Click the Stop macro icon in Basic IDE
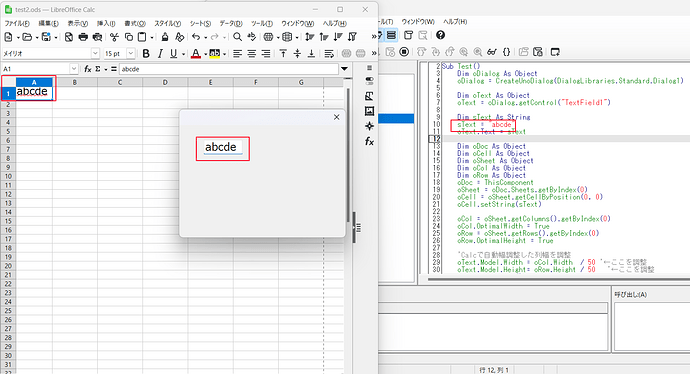 [x=404, y=52]
